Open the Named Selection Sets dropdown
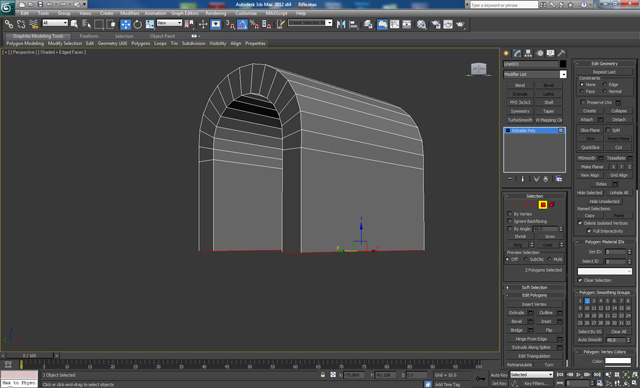 310,23
